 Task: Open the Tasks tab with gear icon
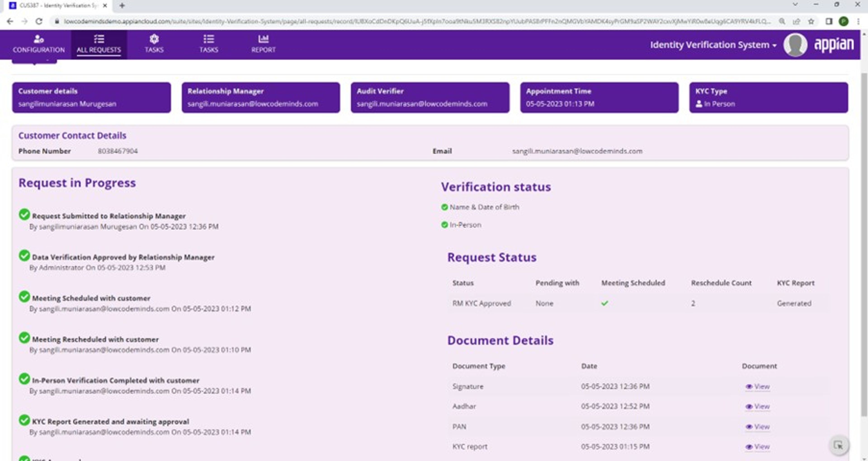coord(154,44)
